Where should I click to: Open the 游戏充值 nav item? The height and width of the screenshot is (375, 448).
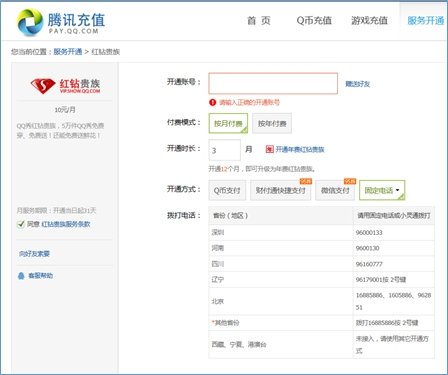point(369,21)
